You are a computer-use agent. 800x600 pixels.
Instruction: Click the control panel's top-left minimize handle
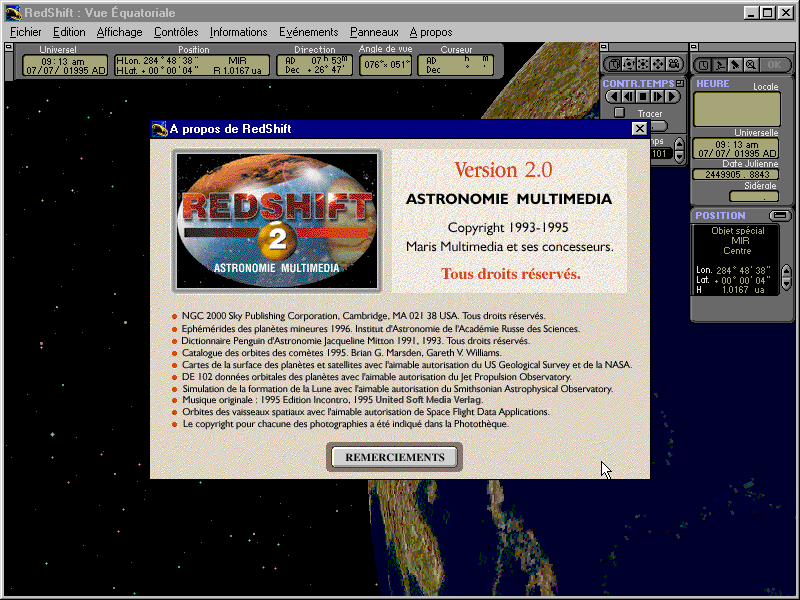(604, 47)
